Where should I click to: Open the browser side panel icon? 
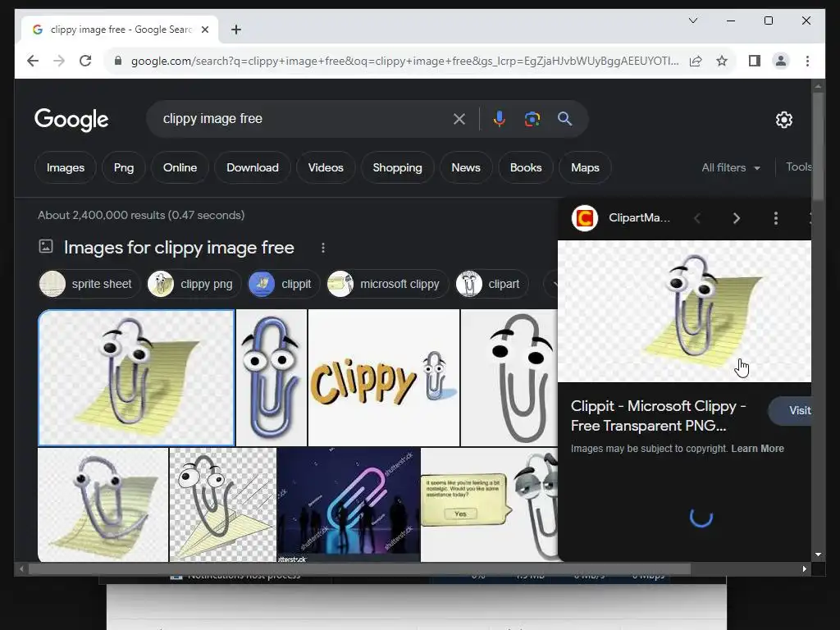(x=755, y=61)
